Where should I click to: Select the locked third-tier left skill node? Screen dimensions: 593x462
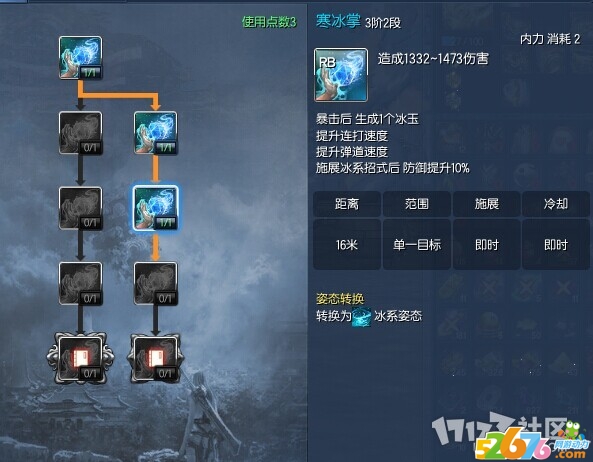coord(81,208)
